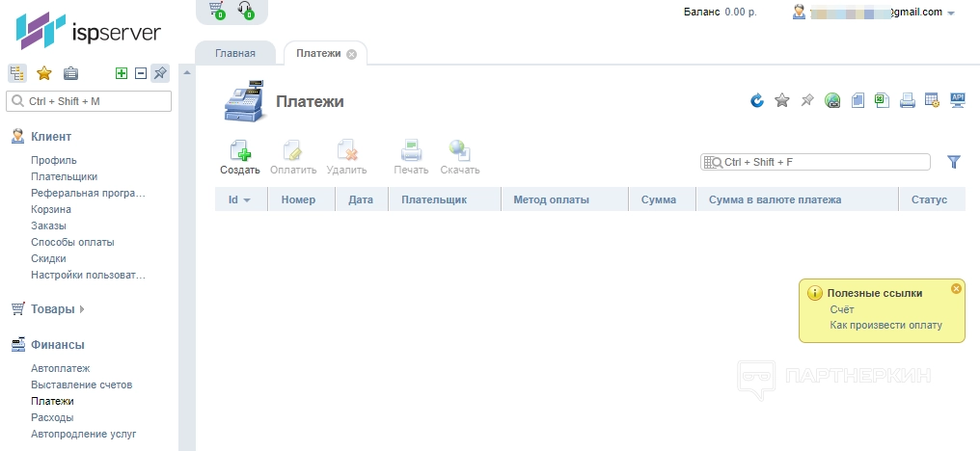Open Способы оплаты in the sidebar
Image resolution: width=980 pixels, height=451 pixels.
(x=72, y=242)
